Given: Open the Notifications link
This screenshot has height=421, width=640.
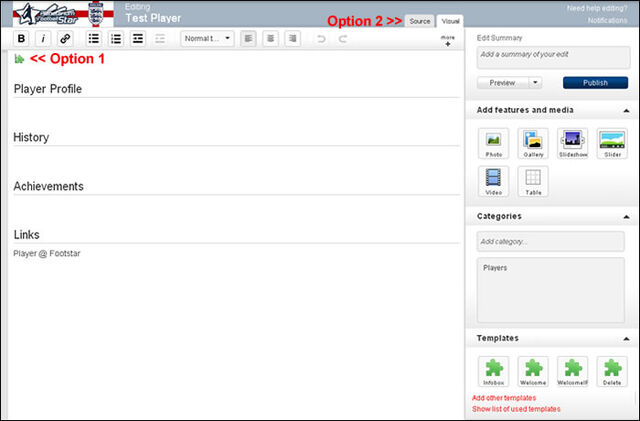Looking at the screenshot, I should [x=608, y=20].
